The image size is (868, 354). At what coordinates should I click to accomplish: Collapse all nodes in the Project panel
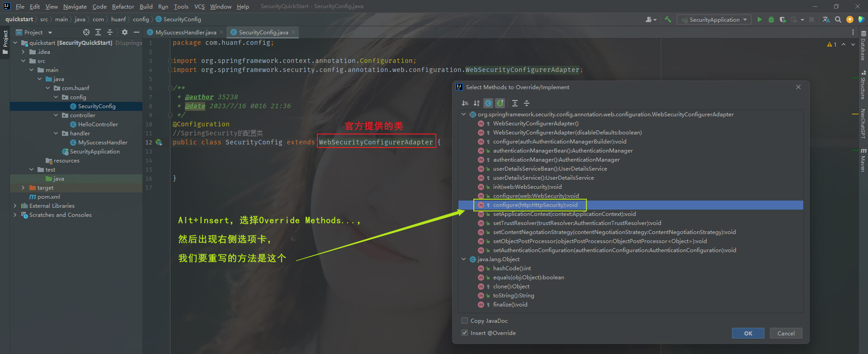(x=110, y=32)
